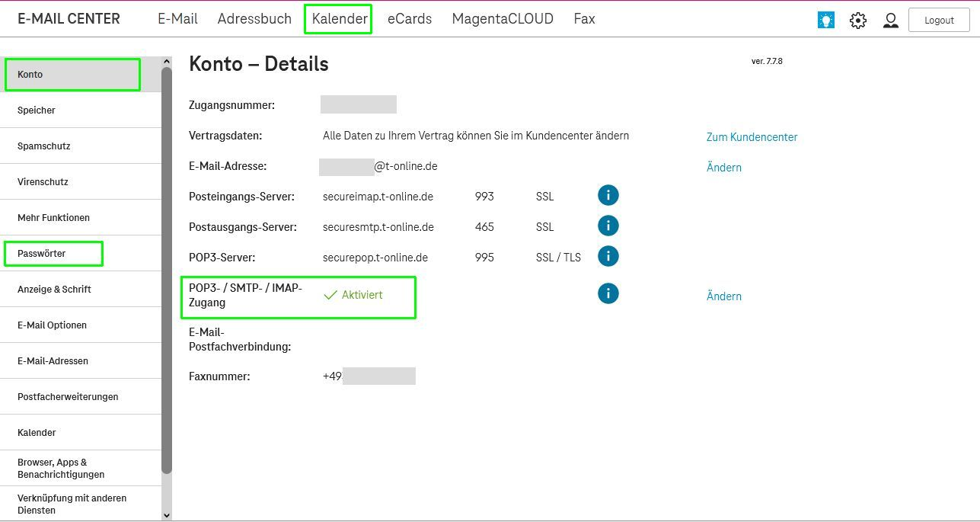Open Spamschutz settings in sidebar
The image size is (980, 522).
point(44,146)
